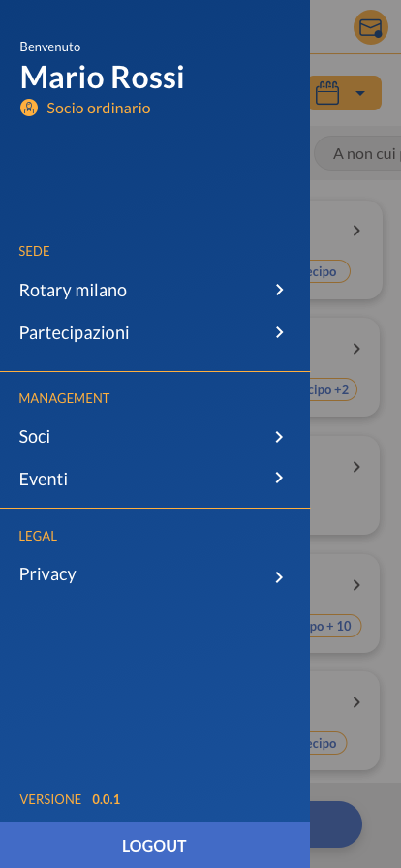Select Partecipazioni from the menu

[x=155, y=332]
